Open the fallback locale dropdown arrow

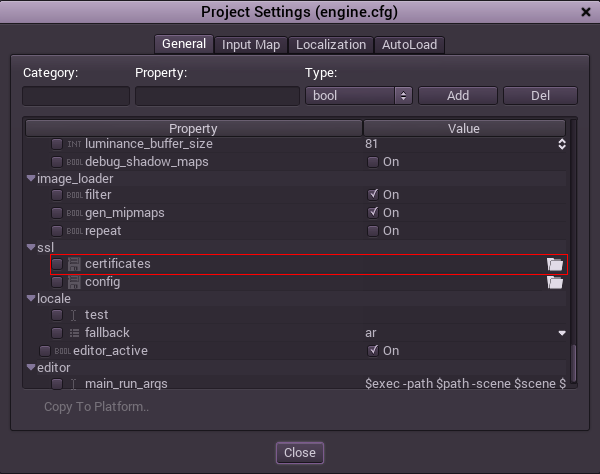[562, 333]
